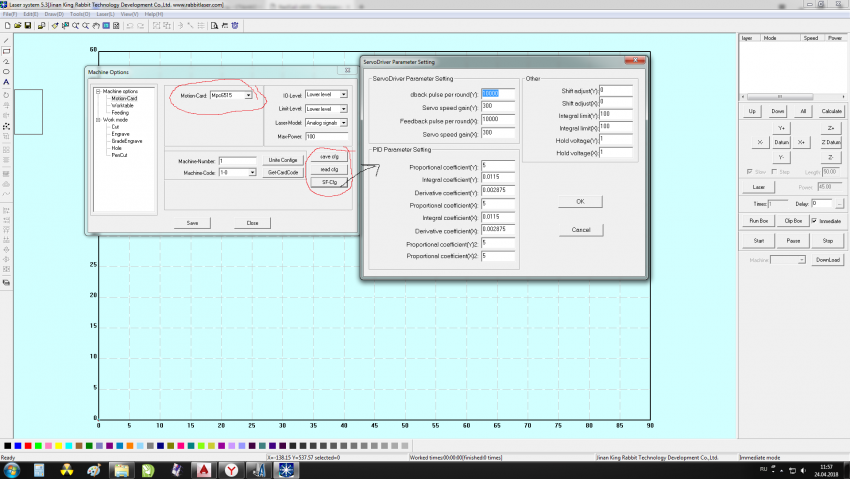Screen dimensions: 850x479
Task: Open the Machine dropdown beside DownLoad
Action: 801,260
